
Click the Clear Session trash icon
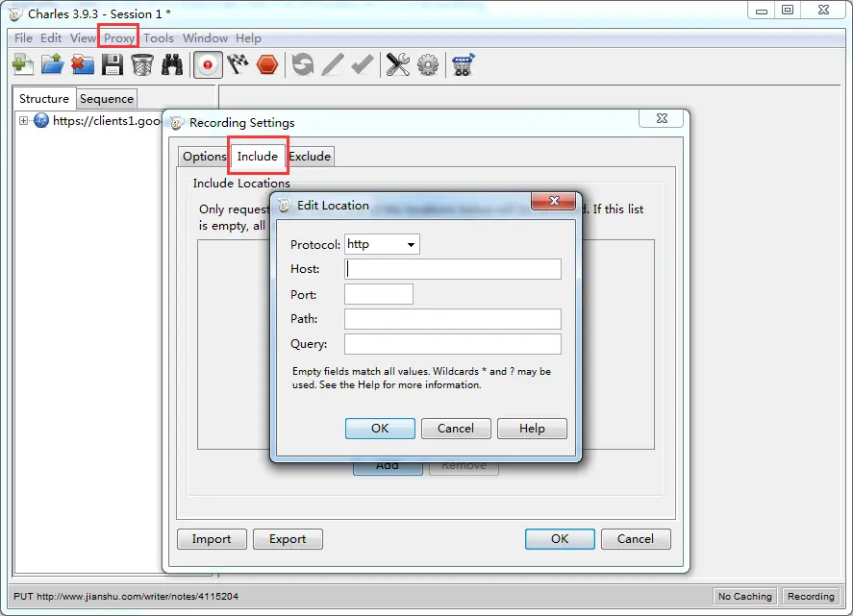(142, 65)
